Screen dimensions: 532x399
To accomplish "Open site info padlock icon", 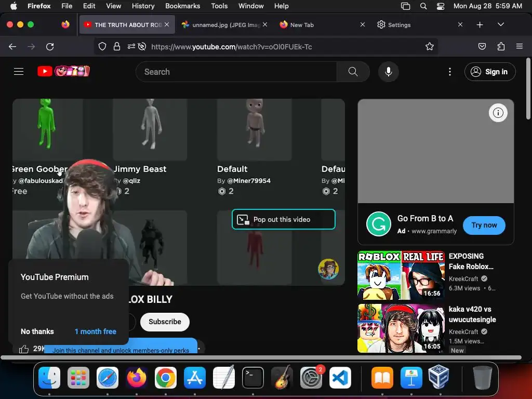I will [117, 46].
